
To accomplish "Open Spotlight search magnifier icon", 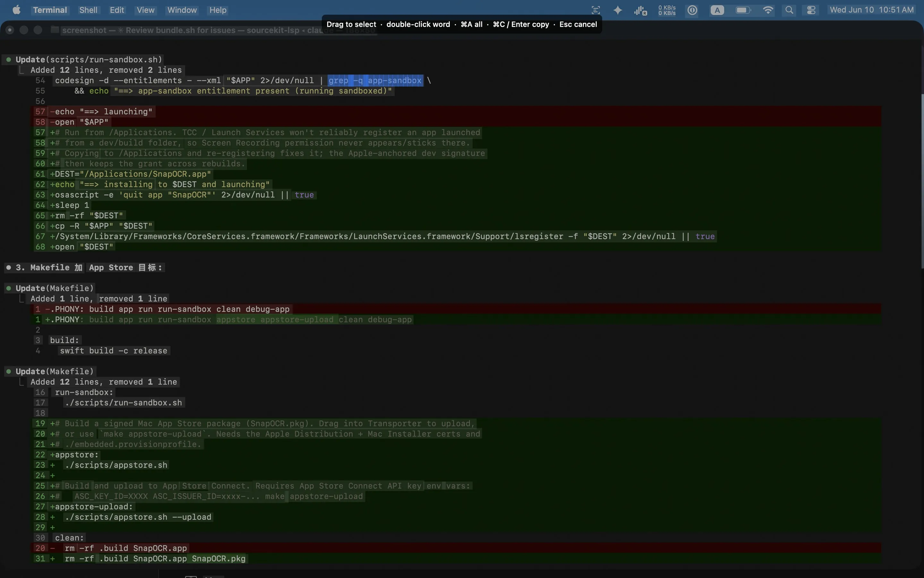I will [x=789, y=10].
